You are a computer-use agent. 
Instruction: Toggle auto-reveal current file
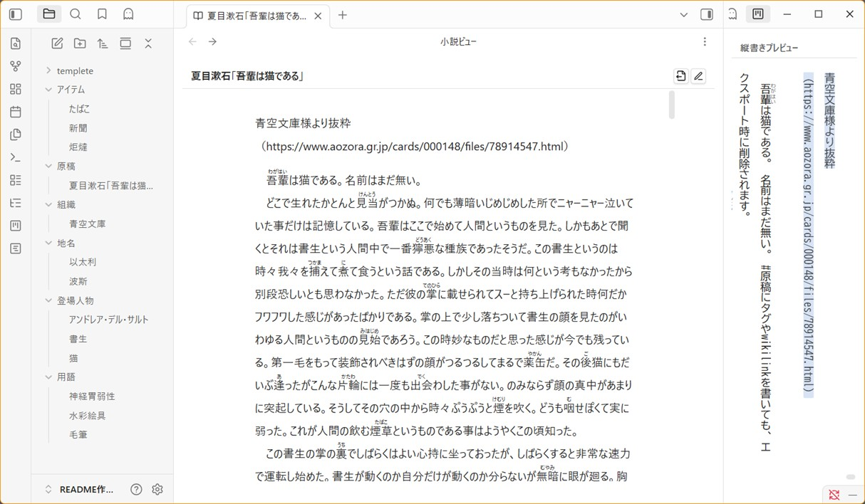coord(125,43)
